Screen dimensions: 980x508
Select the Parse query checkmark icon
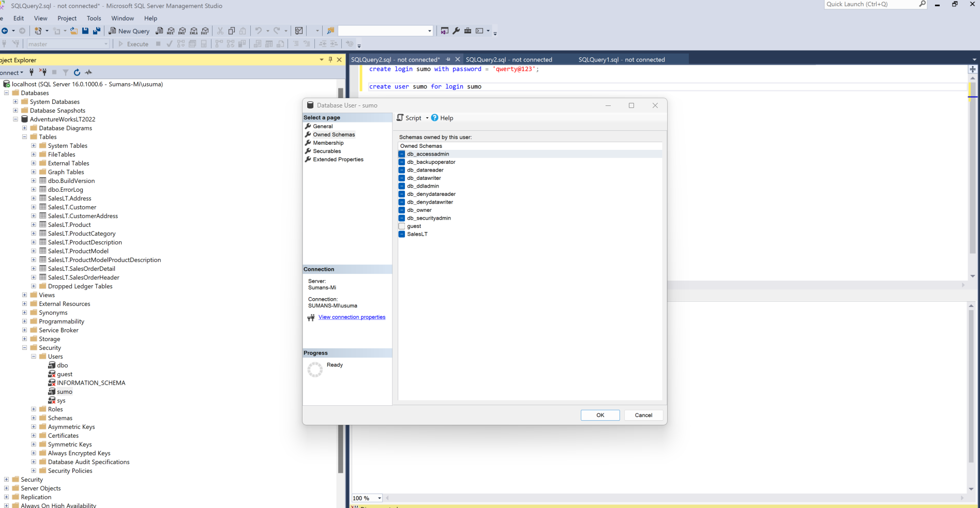[x=170, y=44]
